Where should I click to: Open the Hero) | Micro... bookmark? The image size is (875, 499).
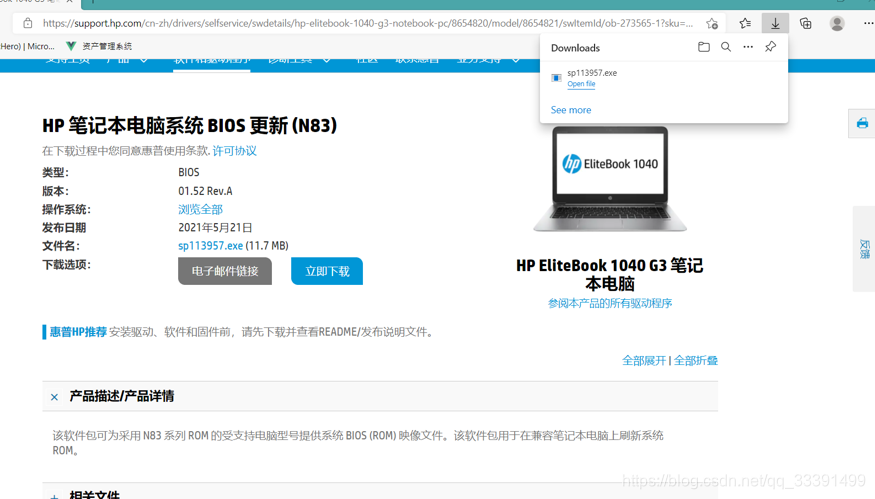click(27, 46)
